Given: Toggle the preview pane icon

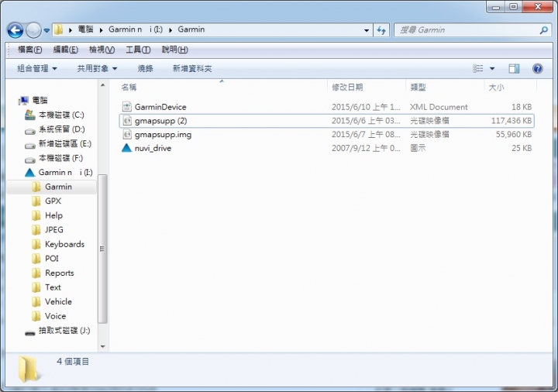Looking at the screenshot, I should tap(514, 69).
